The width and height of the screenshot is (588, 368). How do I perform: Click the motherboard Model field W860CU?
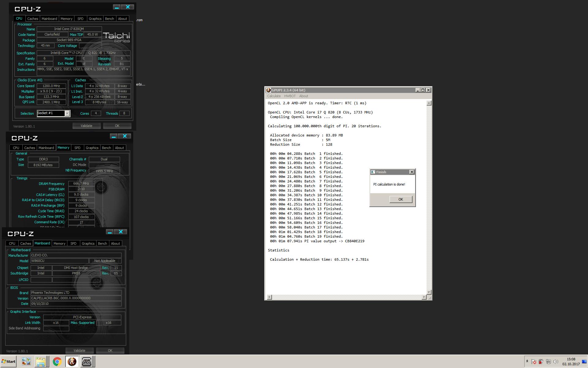pyautogui.click(x=59, y=261)
